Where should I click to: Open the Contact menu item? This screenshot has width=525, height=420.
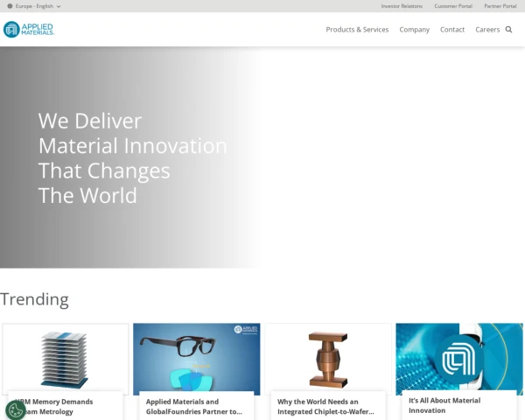(x=452, y=30)
